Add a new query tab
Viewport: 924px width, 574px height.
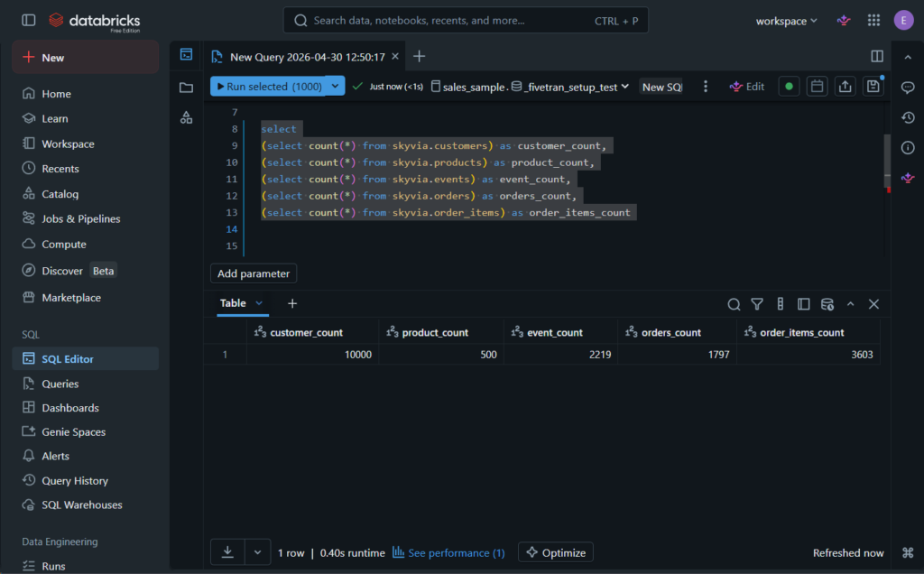pos(419,56)
